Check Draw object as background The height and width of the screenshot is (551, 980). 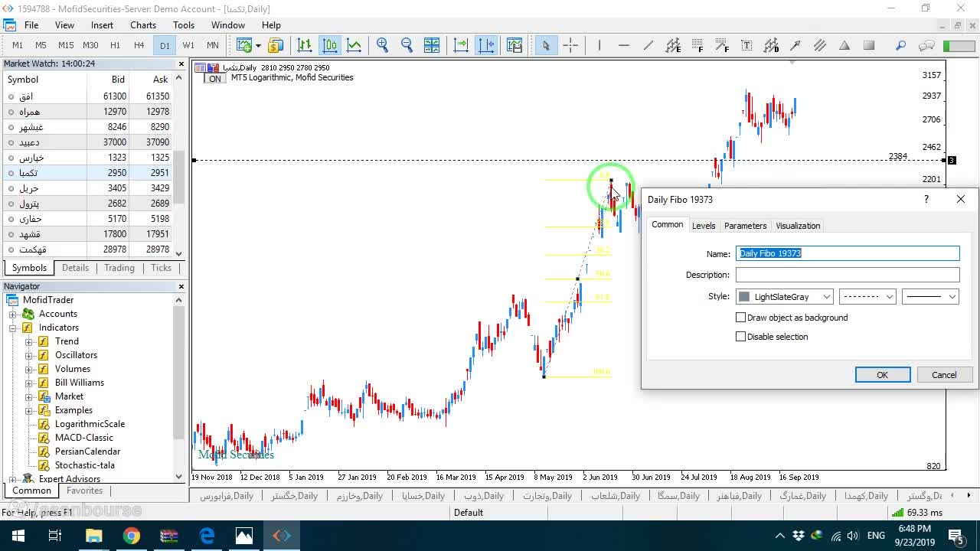pos(740,318)
